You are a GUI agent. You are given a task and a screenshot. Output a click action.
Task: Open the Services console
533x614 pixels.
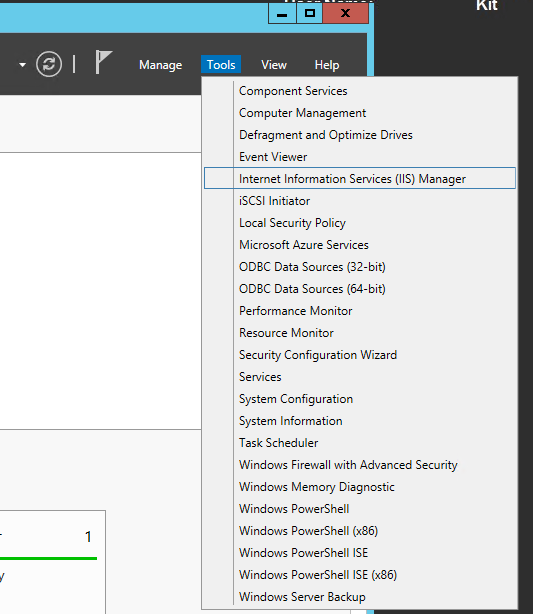[360, 377]
